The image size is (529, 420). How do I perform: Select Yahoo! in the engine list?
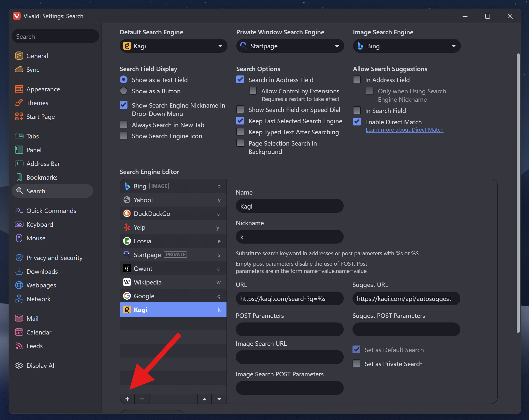173,200
